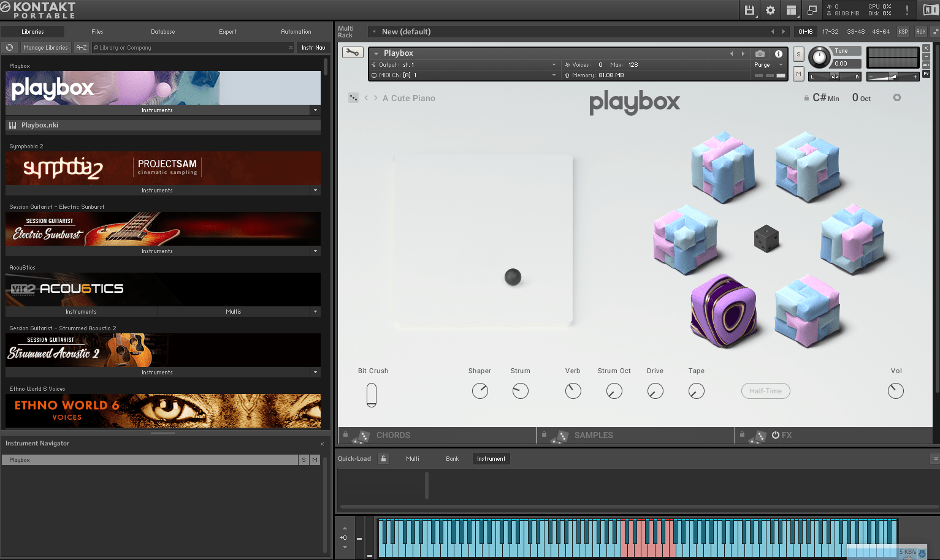
Task: Open the Output st.1 dropdown
Action: click(x=464, y=64)
